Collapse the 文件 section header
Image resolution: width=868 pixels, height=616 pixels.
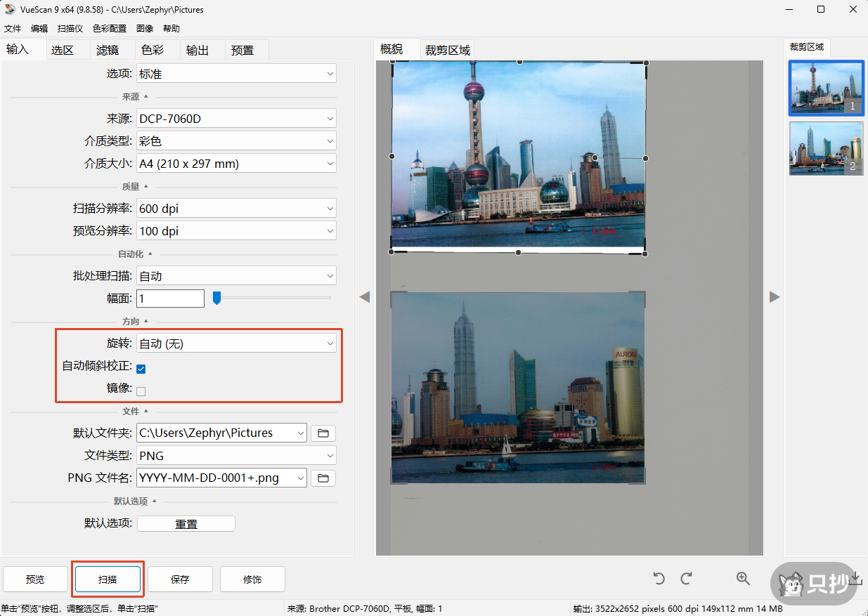coord(135,412)
